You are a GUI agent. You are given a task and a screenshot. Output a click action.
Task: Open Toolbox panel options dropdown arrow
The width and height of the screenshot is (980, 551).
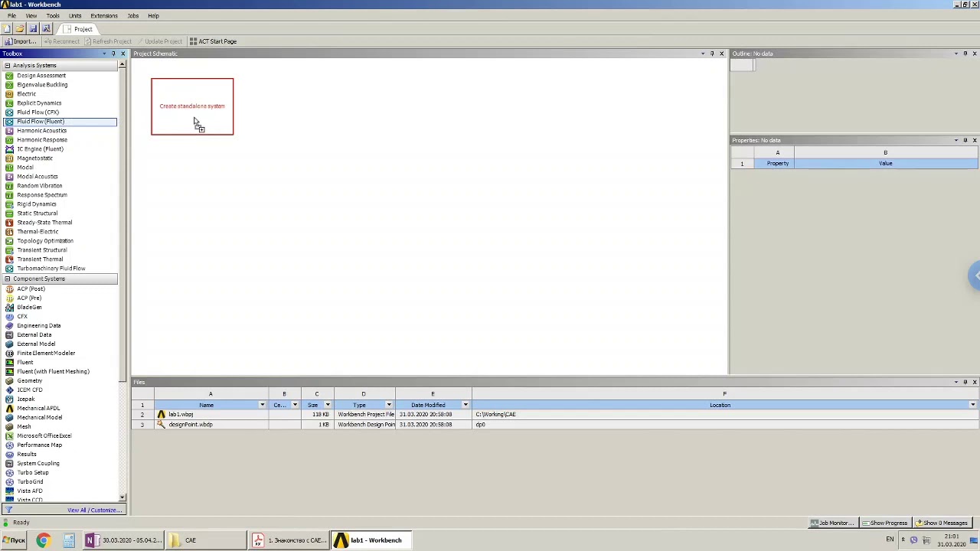(x=104, y=54)
